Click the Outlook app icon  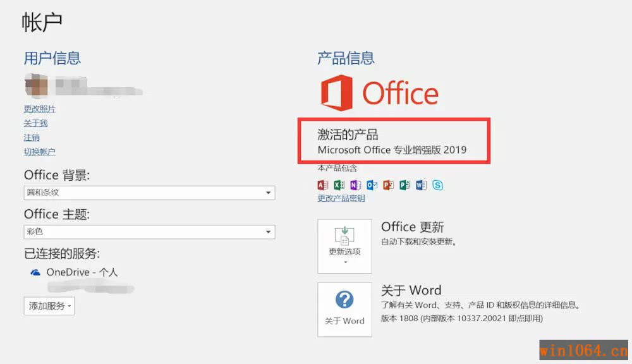click(x=372, y=185)
